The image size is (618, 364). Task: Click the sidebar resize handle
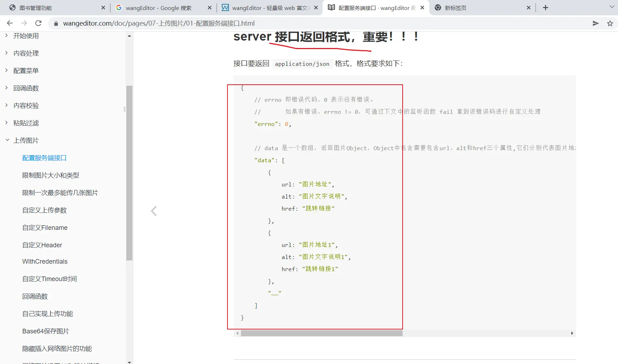tap(124, 109)
